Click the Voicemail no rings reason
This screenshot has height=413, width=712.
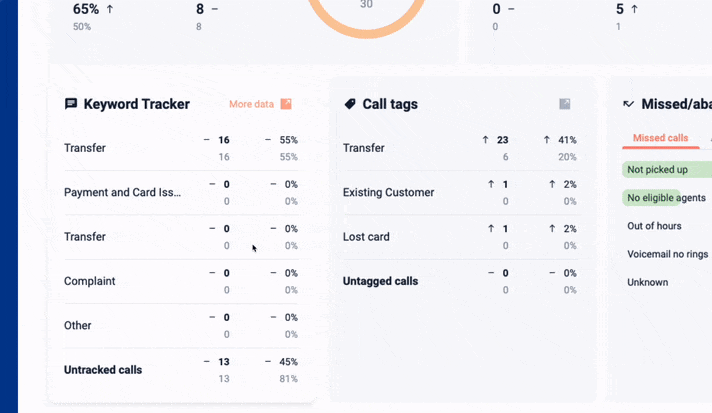click(667, 254)
